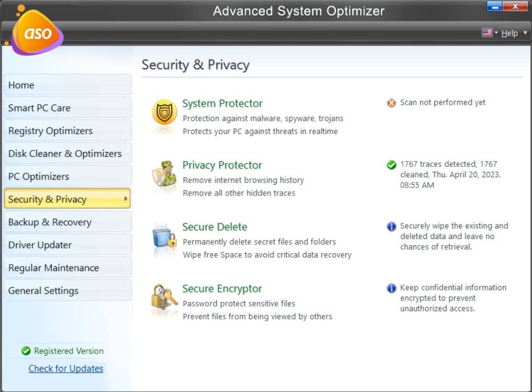Click the Check for Updates link
The image size is (532, 392).
66,368
